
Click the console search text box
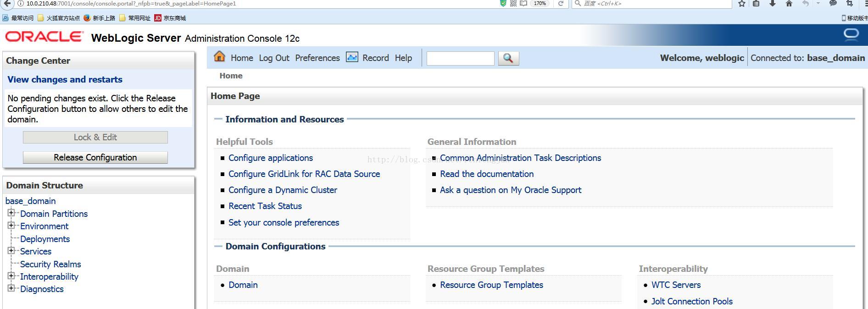pos(460,58)
